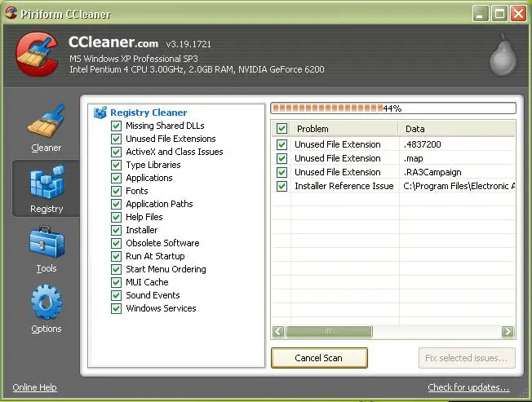
Task: Click the Sound Events label text
Action: pyautogui.click(x=153, y=295)
